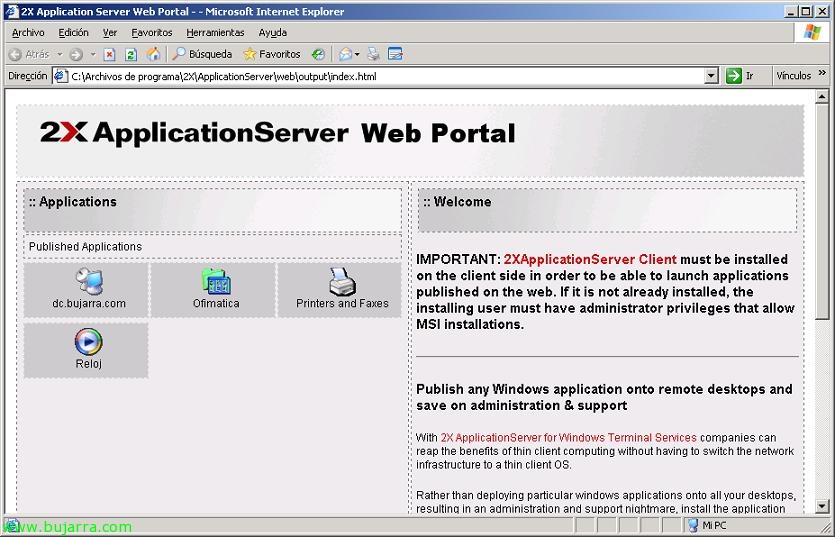The image size is (835, 537).
Task: Click the Vínculos toolbar label
Action: point(793,76)
